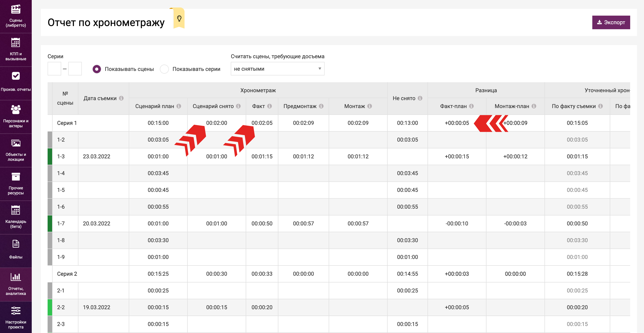Click the lightbulb hint bookmark icon
This screenshot has height=333, width=644.
pos(179,19)
